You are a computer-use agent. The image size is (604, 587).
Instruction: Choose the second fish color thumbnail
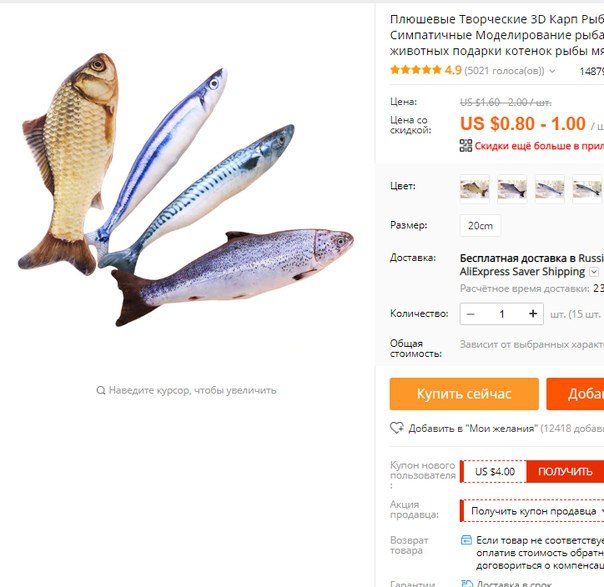[512, 189]
